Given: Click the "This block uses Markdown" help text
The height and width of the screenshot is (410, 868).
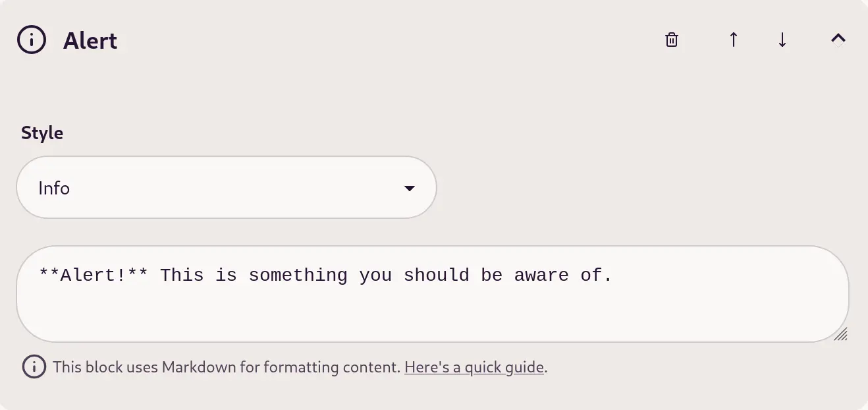Looking at the screenshot, I should point(227,367).
